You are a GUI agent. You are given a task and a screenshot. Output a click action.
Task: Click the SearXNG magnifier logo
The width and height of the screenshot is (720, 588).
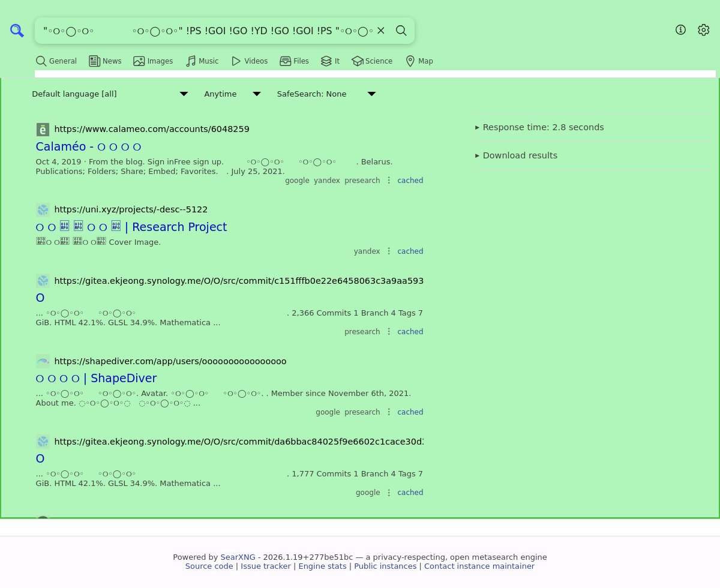point(17,31)
